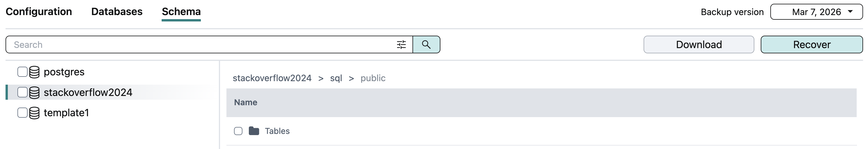868x149 pixels.
Task: Go to the sql breadcrumb level
Action: point(336,78)
